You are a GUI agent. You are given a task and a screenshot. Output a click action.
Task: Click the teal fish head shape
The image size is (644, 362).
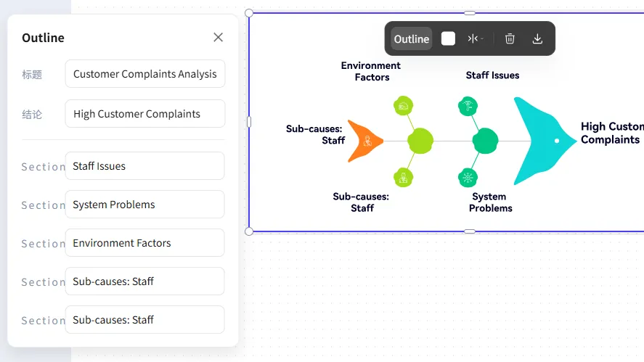545,141
